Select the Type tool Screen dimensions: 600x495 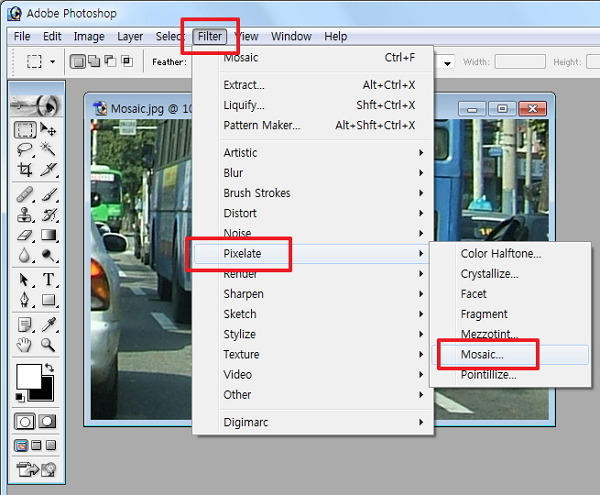49,280
